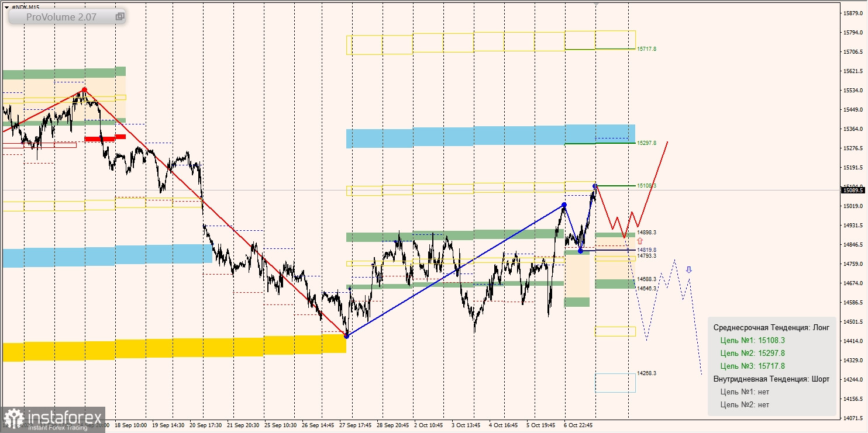Click 'Внутридневная Тенденция: Шорт' heading
This screenshot has height=433, width=868.
[771, 379]
